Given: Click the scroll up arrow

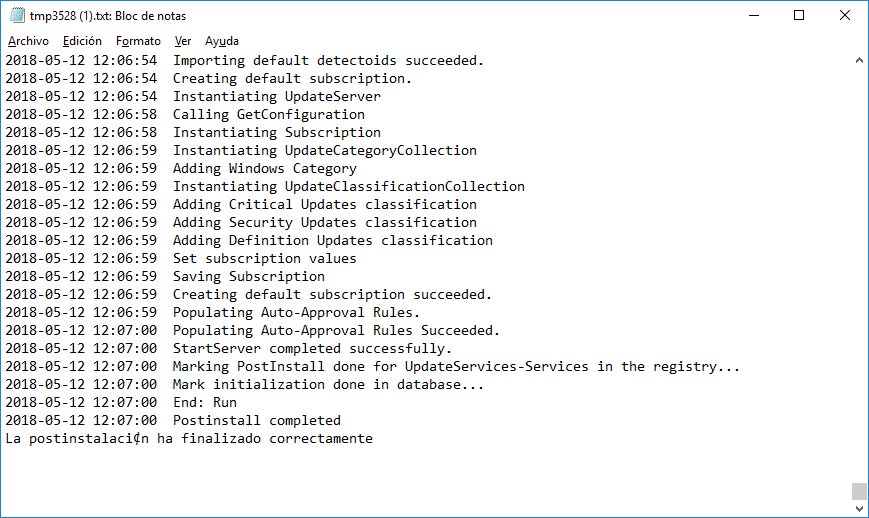Looking at the screenshot, I should click(x=859, y=60).
